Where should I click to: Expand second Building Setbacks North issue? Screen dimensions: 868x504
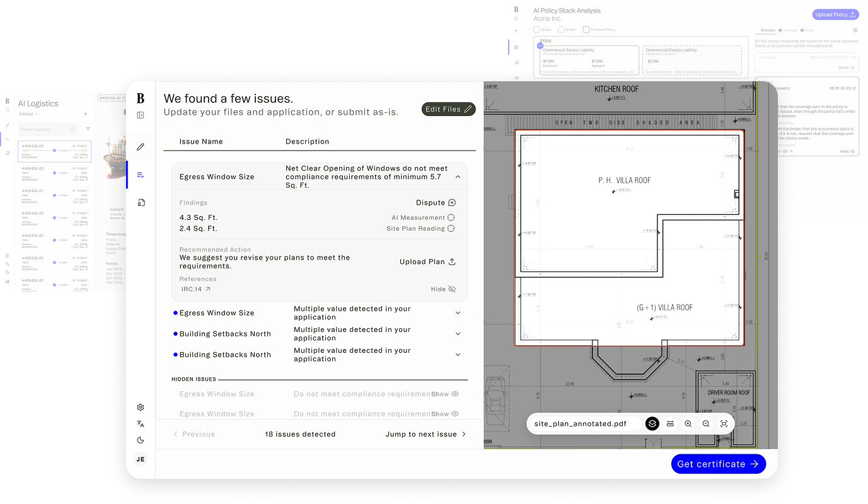pyautogui.click(x=458, y=355)
